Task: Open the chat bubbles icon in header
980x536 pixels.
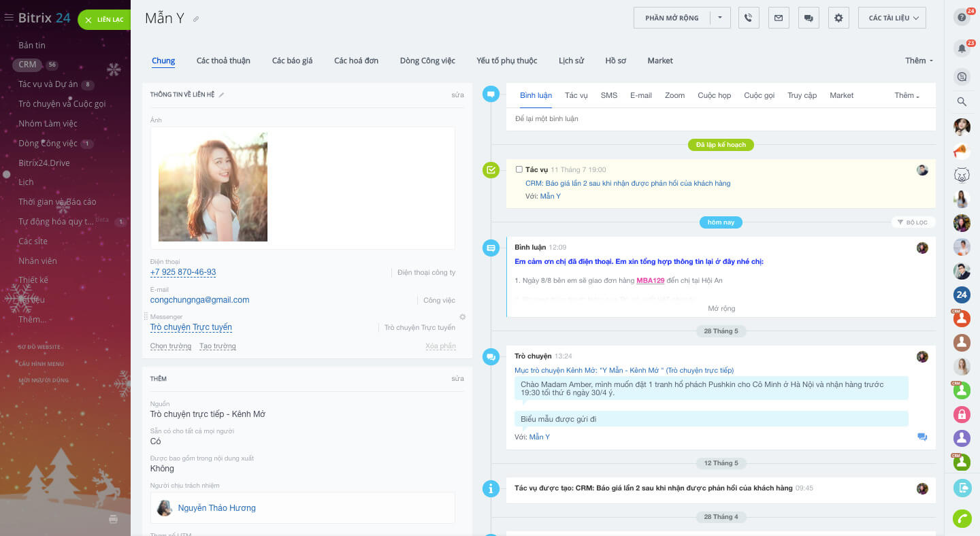Action: coord(808,18)
